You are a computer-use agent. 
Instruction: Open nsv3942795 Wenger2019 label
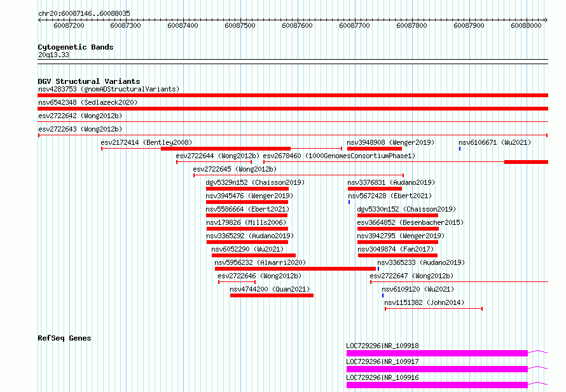tap(401, 236)
